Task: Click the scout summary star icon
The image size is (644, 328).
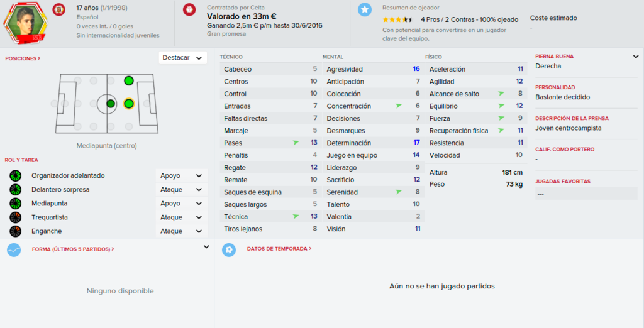Action: (364, 9)
